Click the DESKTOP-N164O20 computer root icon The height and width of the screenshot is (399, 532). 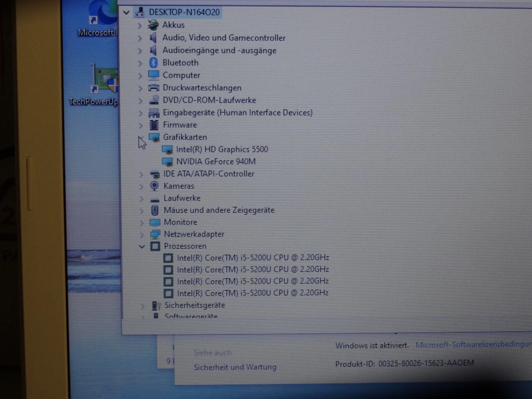(140, 12)
